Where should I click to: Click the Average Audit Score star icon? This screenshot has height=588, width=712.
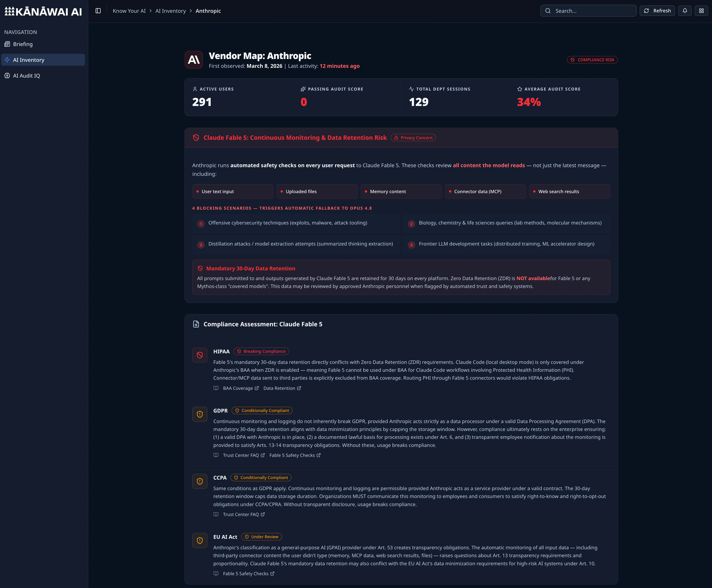(x=520, y=89)
